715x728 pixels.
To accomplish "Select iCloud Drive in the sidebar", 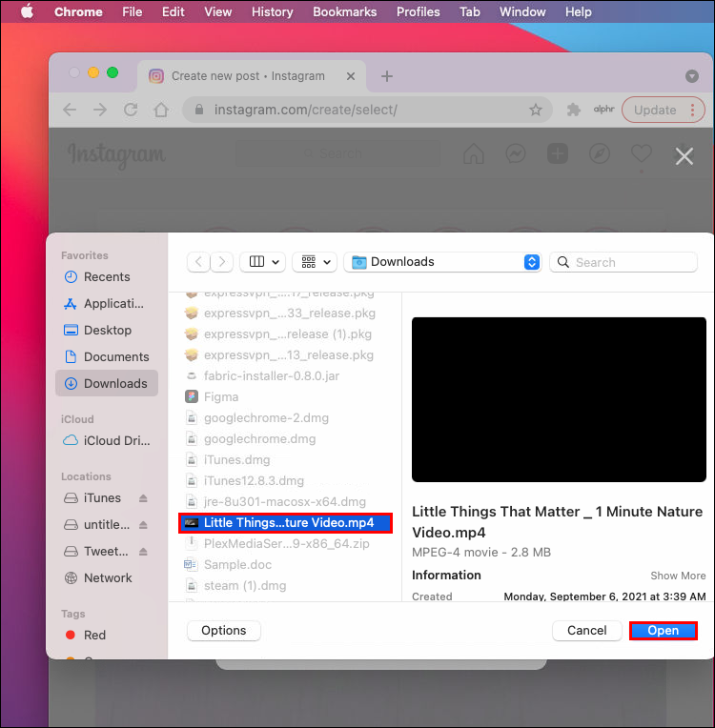I will (x=107, y=440).
